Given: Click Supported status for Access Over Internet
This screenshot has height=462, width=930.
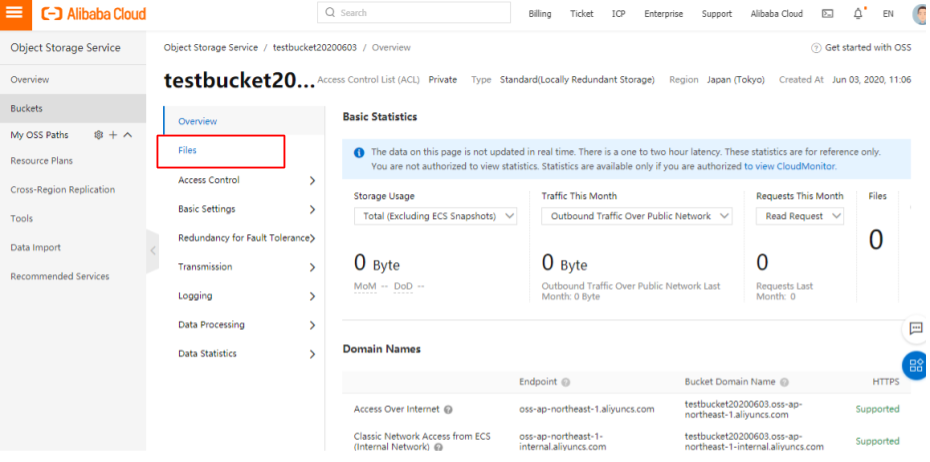Looking at the screenshot, I should [877, 409].
